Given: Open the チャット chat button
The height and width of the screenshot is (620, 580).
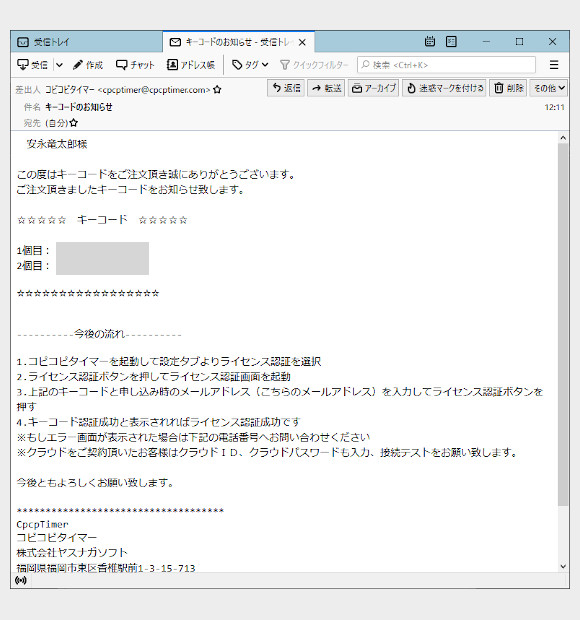Looking at the screenshot, I should 135,65.
